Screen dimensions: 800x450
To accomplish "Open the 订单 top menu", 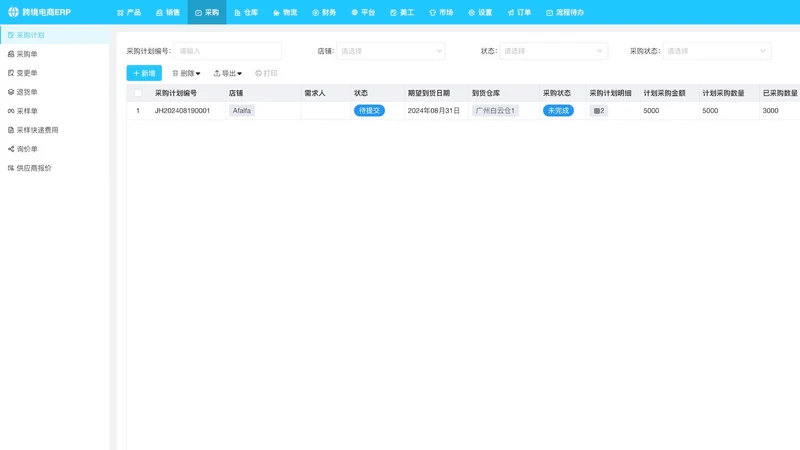I will [519, 12].
